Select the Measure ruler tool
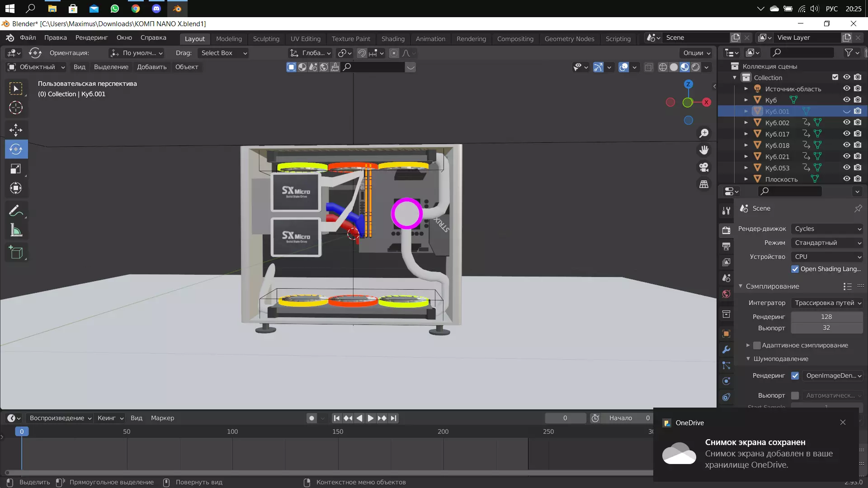The height and width of the screenshot is (488, 868). [x=16, y=230]
